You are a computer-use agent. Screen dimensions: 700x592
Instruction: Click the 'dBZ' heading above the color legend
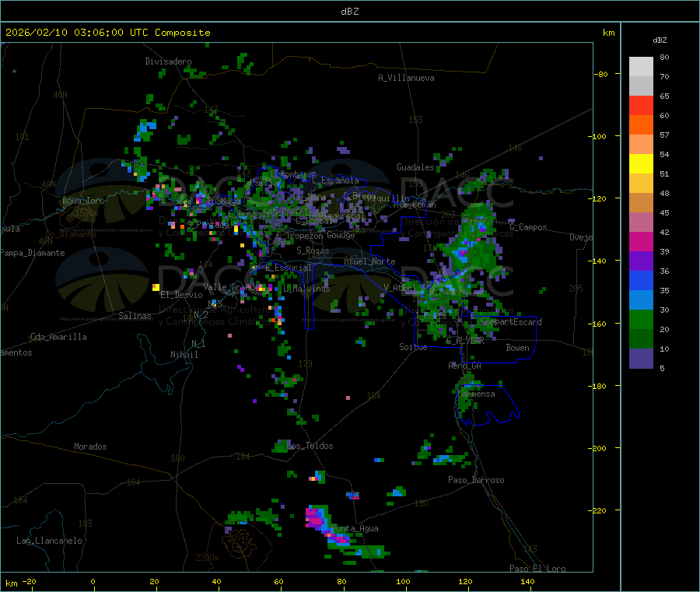pos(660,40)
